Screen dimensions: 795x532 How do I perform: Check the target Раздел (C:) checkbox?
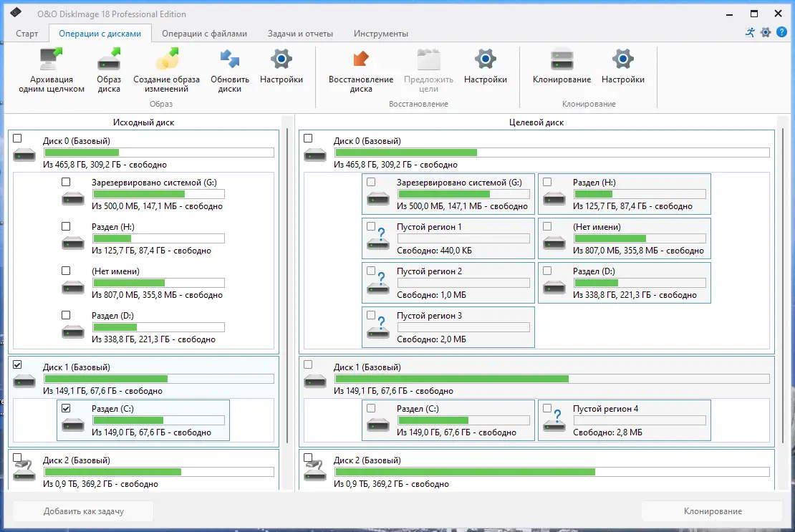[x=371, y=408]
